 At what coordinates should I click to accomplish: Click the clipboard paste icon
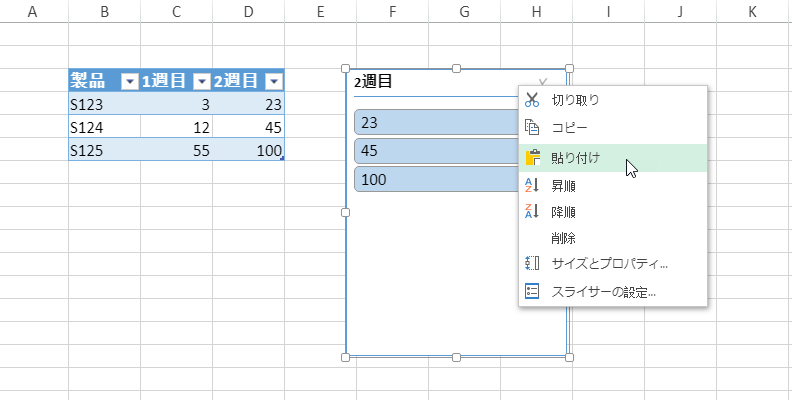[532, 157]
